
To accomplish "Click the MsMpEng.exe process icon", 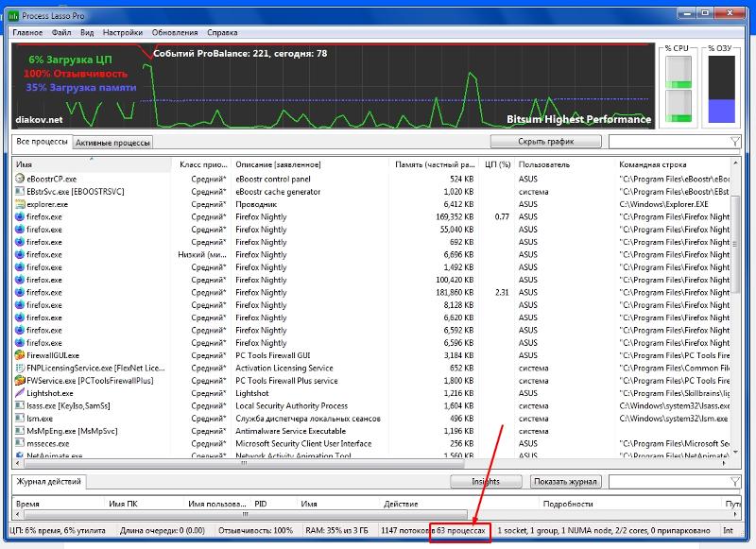I will coord(20,431).
